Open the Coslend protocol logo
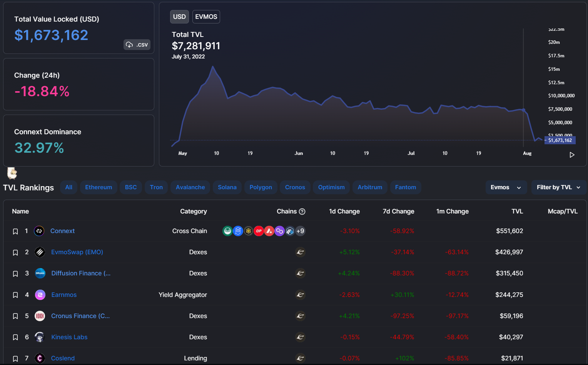The height and width of the screenshot is (365, 588). 40,358
